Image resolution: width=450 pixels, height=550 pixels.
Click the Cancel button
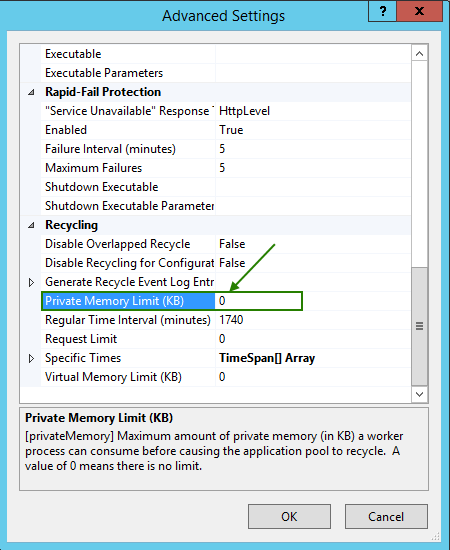pos(386,516)
